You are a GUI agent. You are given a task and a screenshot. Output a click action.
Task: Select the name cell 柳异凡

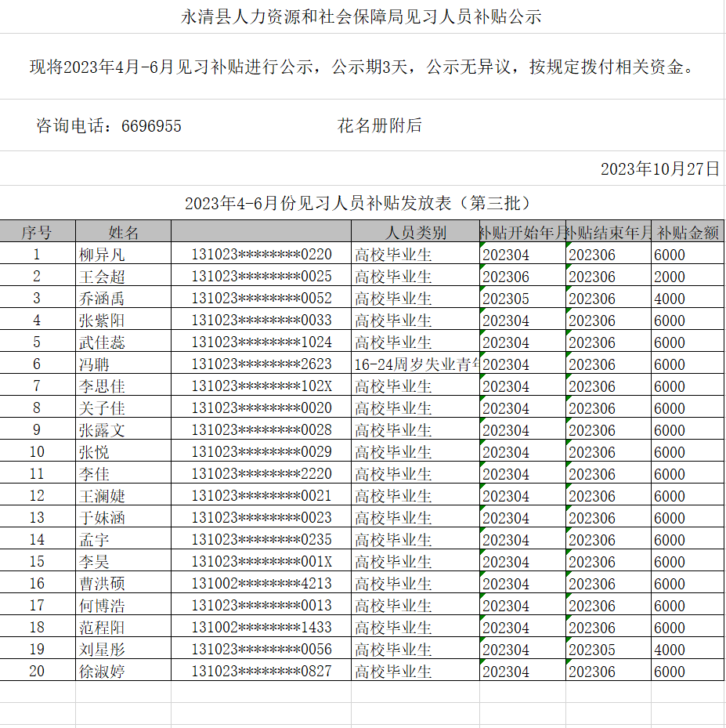pos(124,254)
